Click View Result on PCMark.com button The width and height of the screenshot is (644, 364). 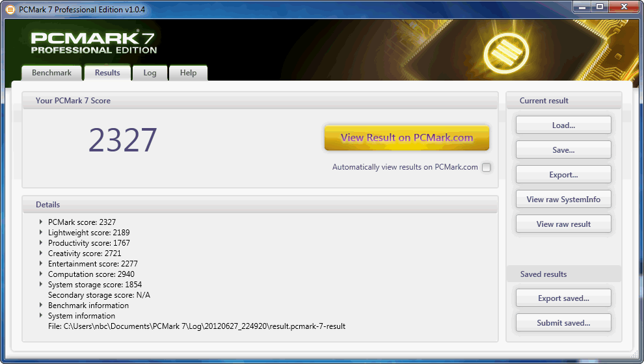click(407, 137)
